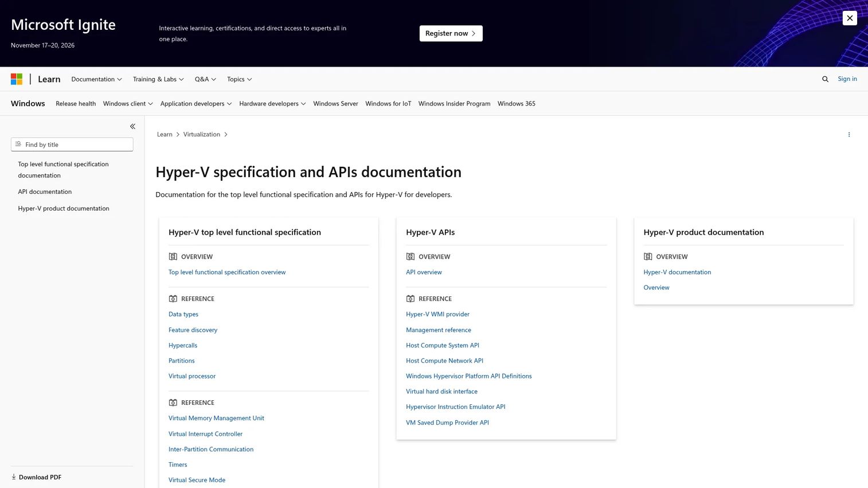Open the more actions vertical dots menu
Screen dimensions: 868x488
[x=849, y=135]
